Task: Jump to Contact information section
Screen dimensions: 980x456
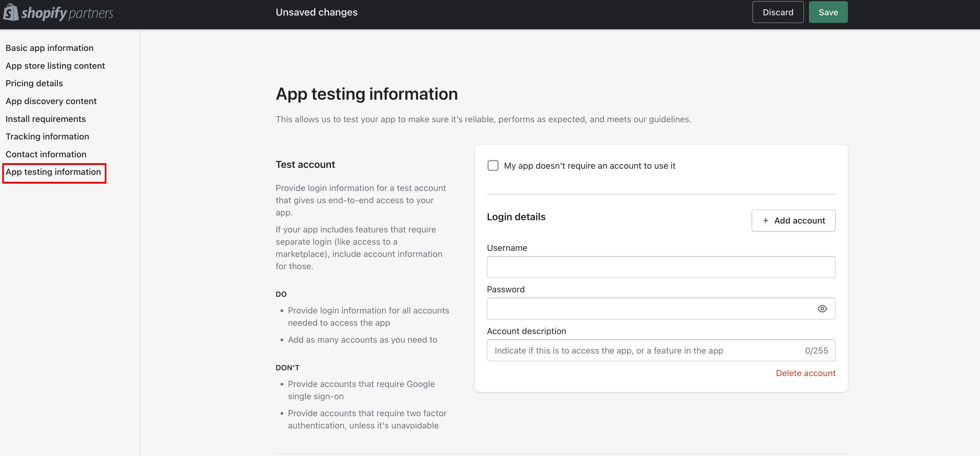Action: point(46,155)
